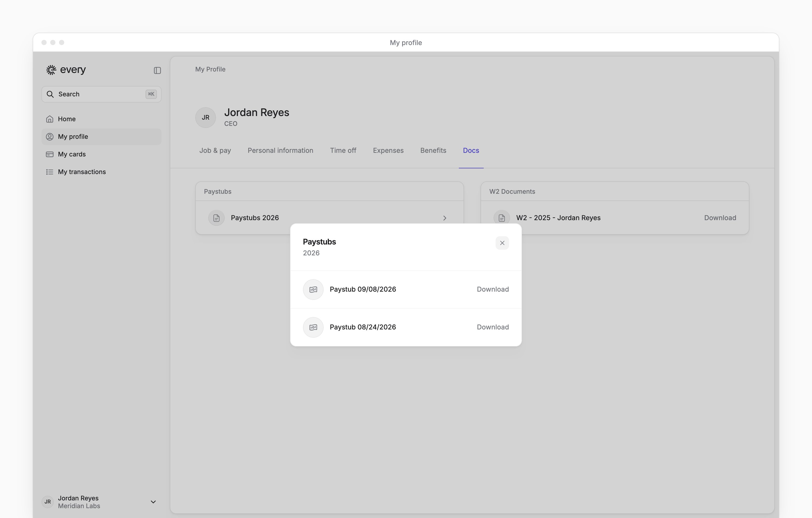Click the Meridian Labs company name
The image size is (812, 518).
pyautogui.click(x=79, y=506)
